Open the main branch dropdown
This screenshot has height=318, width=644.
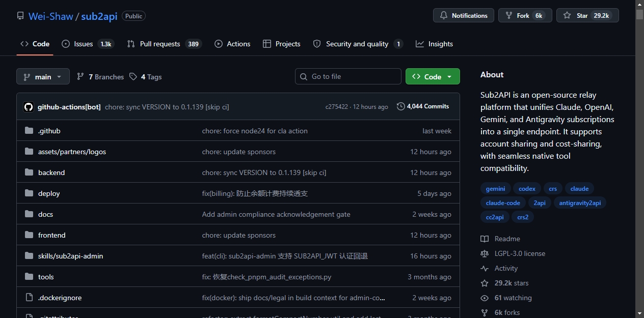[43, 77]
